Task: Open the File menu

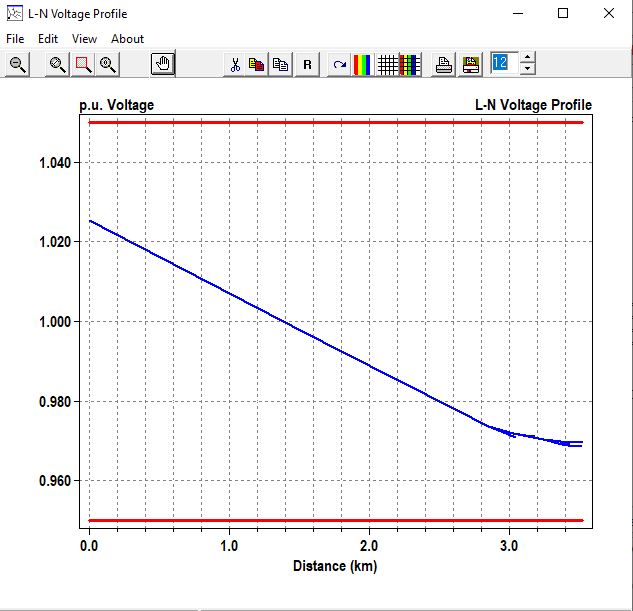Action: click(x=15, y=38)
